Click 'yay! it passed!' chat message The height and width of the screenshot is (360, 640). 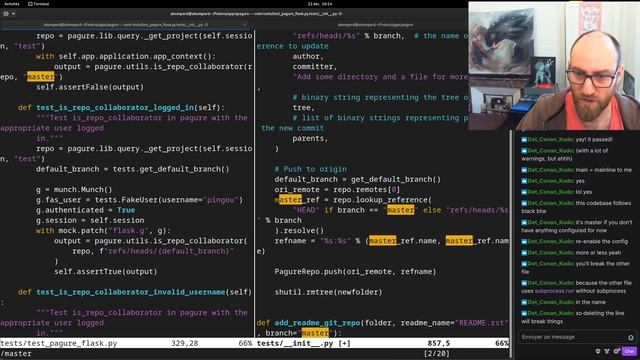click(x=594, y=140)
